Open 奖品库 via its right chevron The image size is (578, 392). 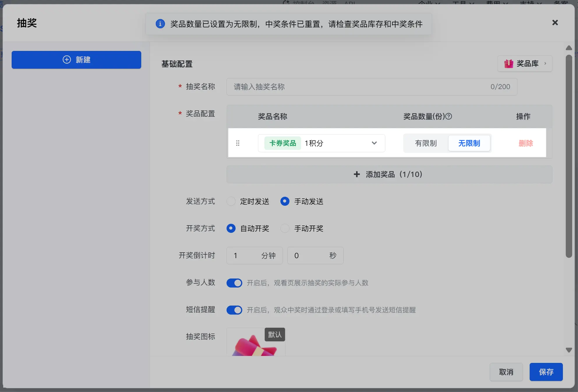tap(545, 63)
